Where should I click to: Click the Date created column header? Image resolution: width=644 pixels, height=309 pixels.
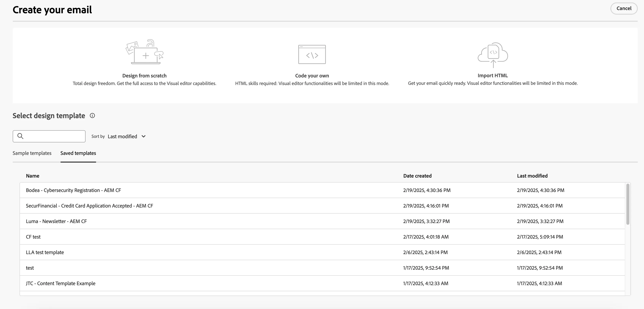coord(417,176)
